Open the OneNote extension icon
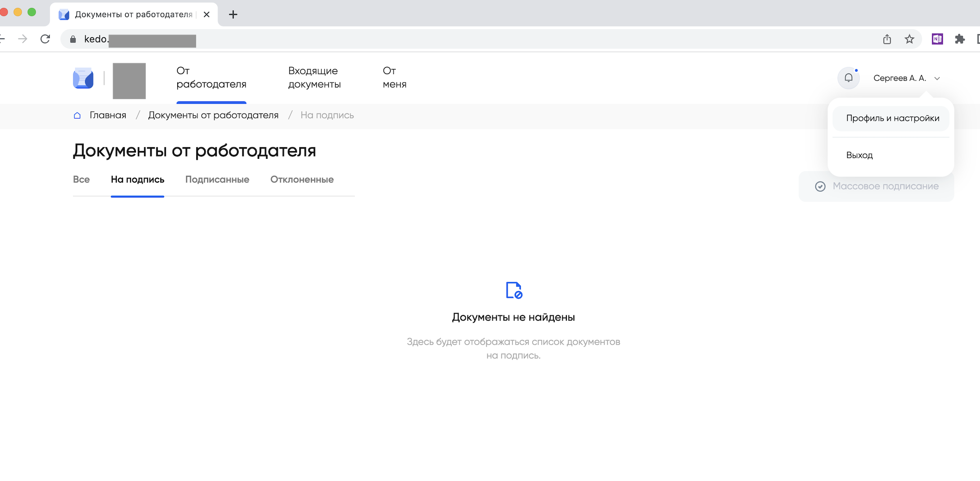 [x=937, y=39]
